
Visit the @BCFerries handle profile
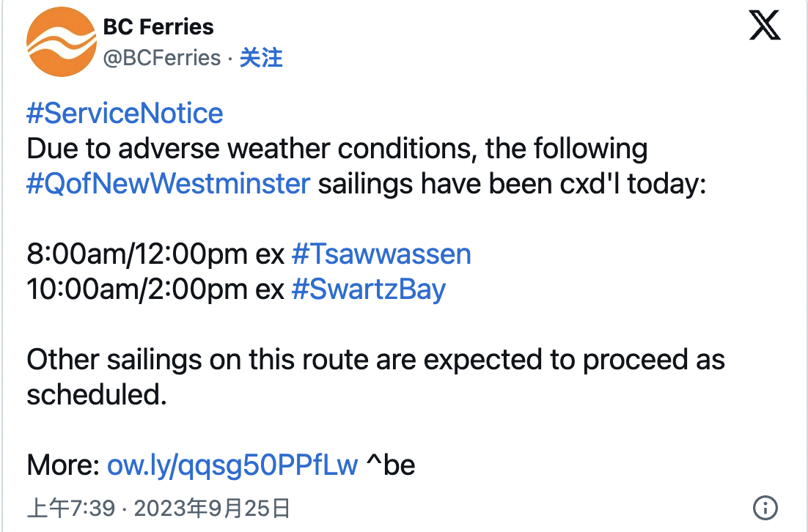(162, 58)
